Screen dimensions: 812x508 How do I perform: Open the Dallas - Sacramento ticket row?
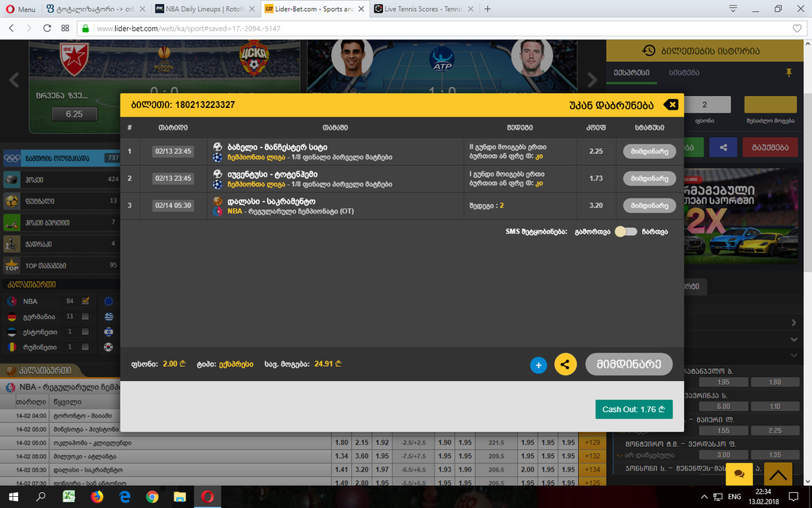(x=402, y=206)
